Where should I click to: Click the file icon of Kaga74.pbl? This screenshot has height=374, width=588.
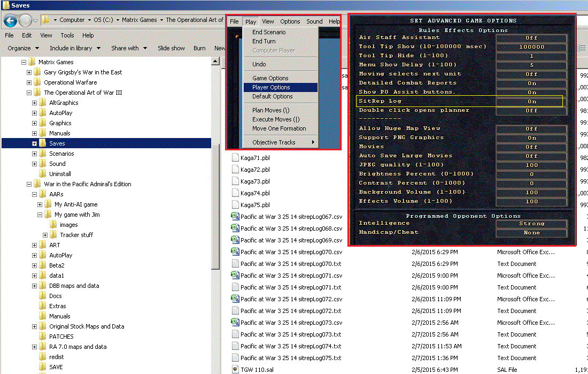[235, 193]
